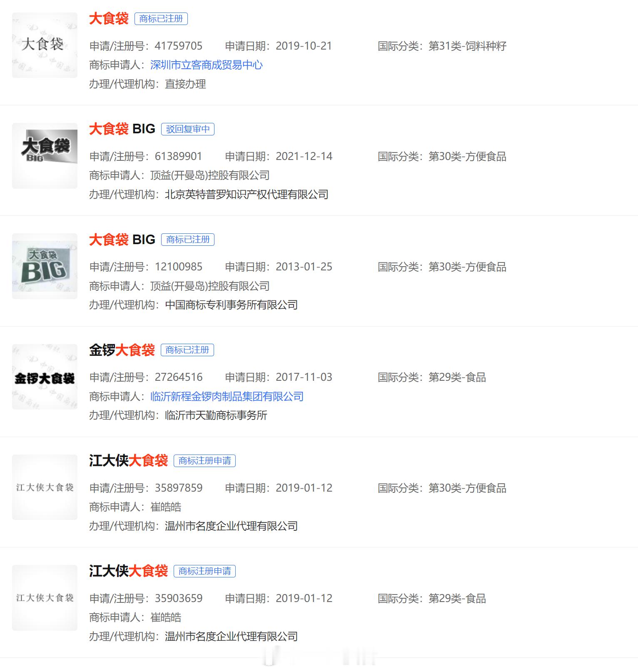638x672 pixels.
Task: Click the 商标注册申请 tag of record 35897859
Action: (204, 461)
